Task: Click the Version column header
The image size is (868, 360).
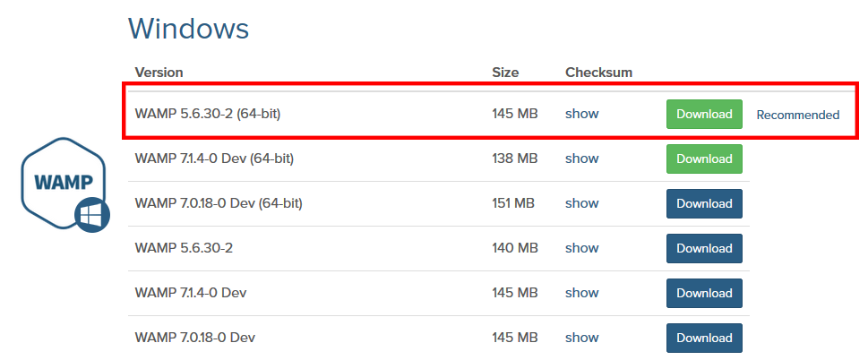Action: click(x=159, y=73)
